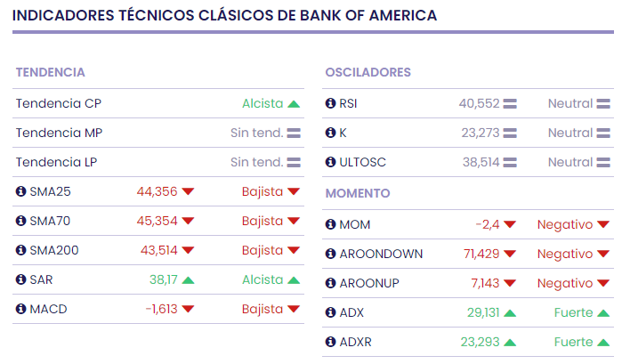The image size is (622, 364).
Task: Click the green up arrow beside Tendencia CP Alcista
Action: point(294,103)
